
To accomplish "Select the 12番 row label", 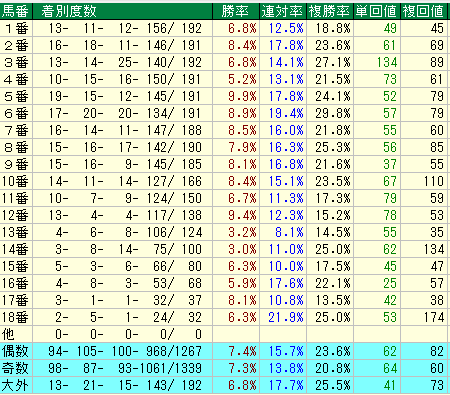I will 15,215.
